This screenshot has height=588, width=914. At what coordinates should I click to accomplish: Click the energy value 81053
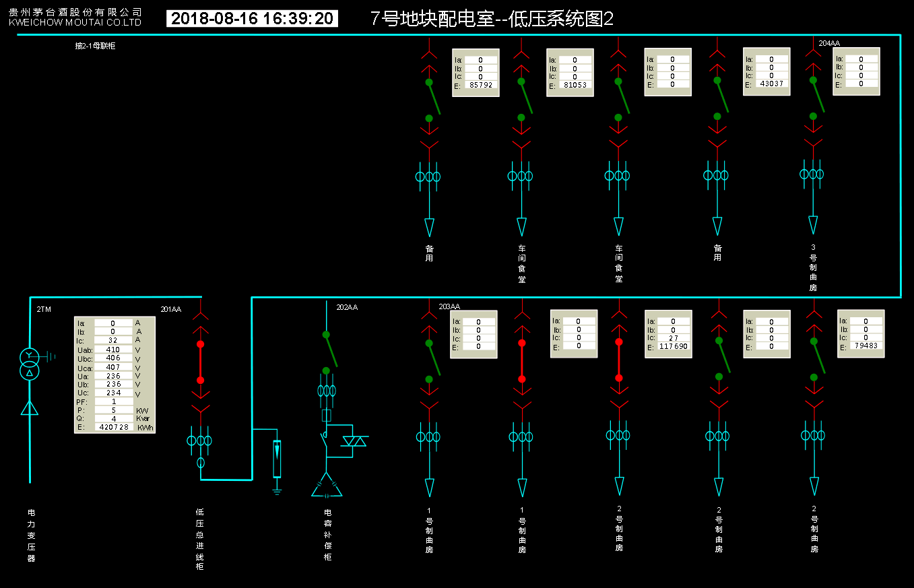point(575,85)
